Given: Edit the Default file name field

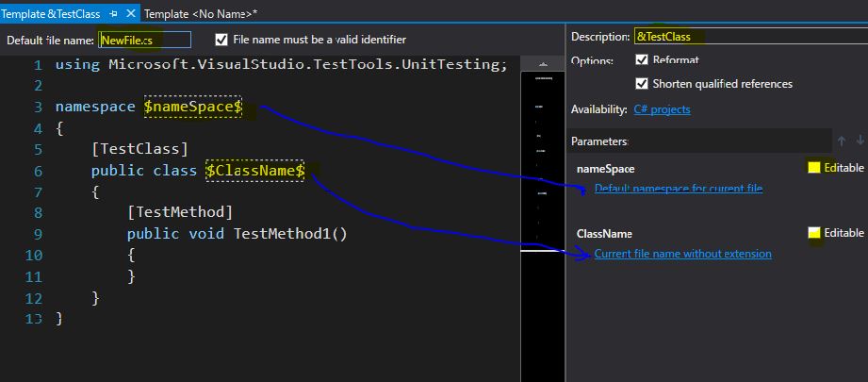Looking at the screenshot, I should click(145, 40).
